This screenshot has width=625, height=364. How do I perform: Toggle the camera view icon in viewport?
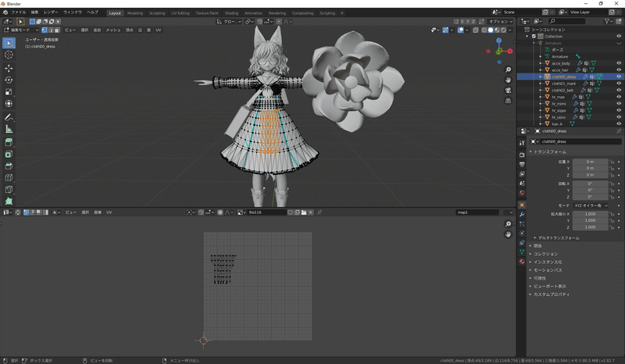click(x=509, y=90)
